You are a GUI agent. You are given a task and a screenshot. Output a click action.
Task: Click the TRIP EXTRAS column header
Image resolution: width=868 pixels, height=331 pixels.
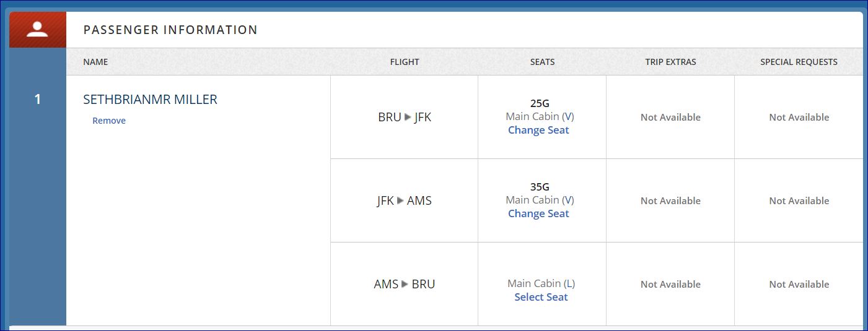(670, 62)
